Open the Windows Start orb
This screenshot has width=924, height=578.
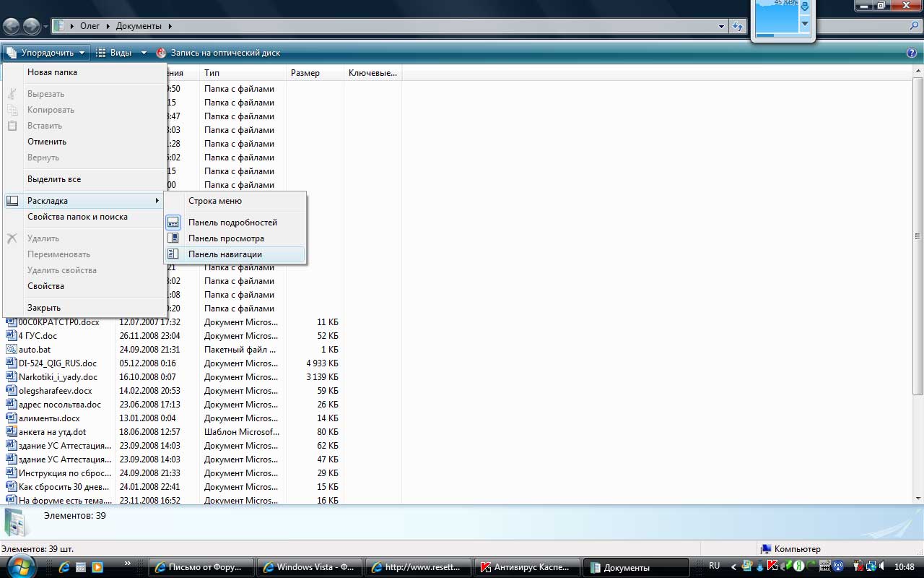[x=22, y=566]
